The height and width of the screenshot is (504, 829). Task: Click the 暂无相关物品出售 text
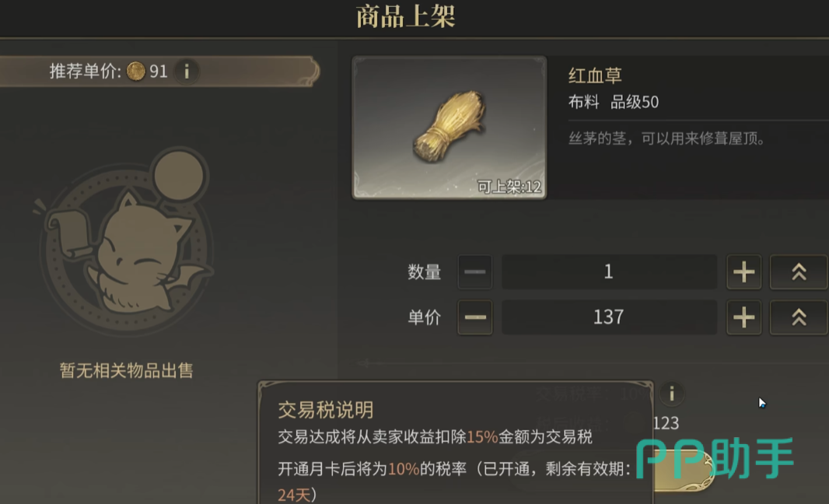pyautogui.click(x=126, y=370)
